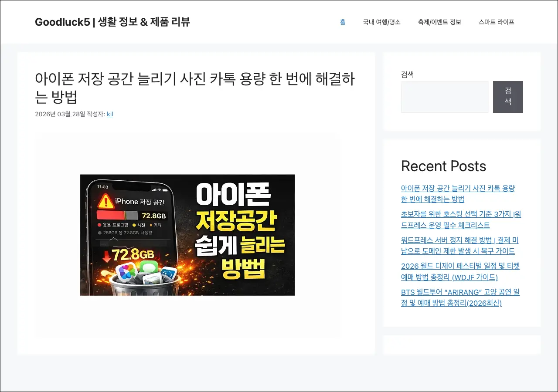Open the 스마트 라이프 menu item
Viewport: 558px width, 392px height.
[496, 22]
